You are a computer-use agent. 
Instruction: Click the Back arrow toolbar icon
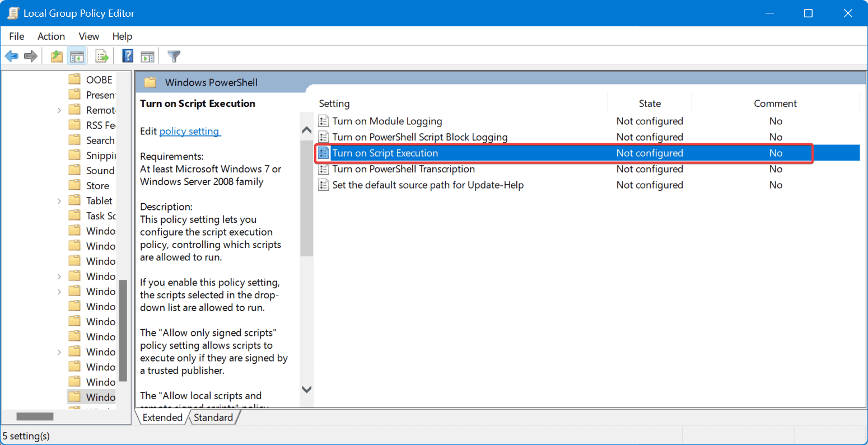pyautogui.click(x=11, y=56)
